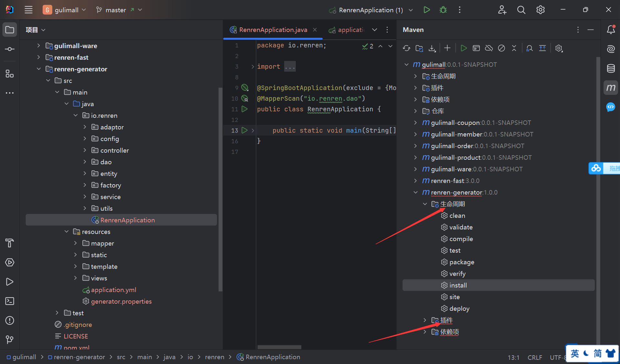Click the editor horizontal scrollbar
620x364 pixels.
(x=279, y=347)
